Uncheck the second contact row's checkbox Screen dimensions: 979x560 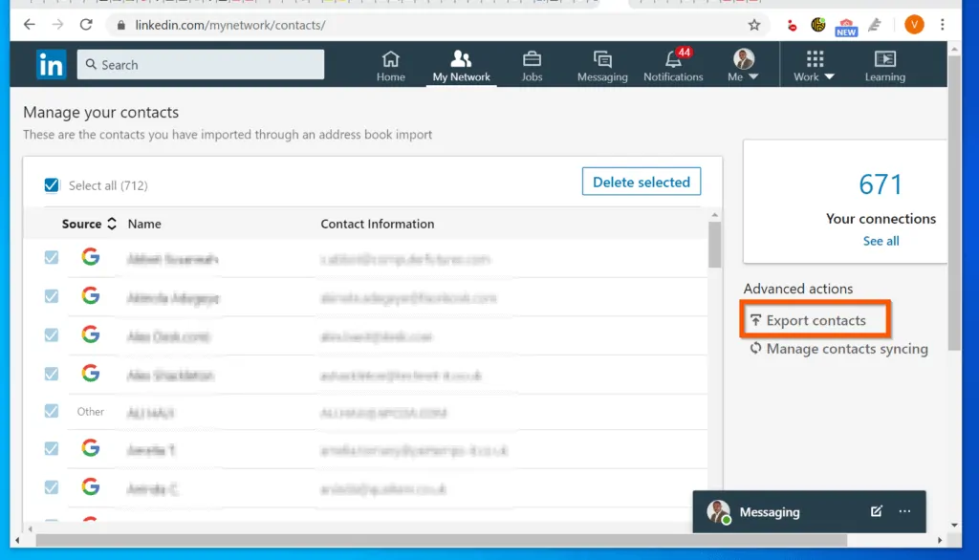(52, 296)
